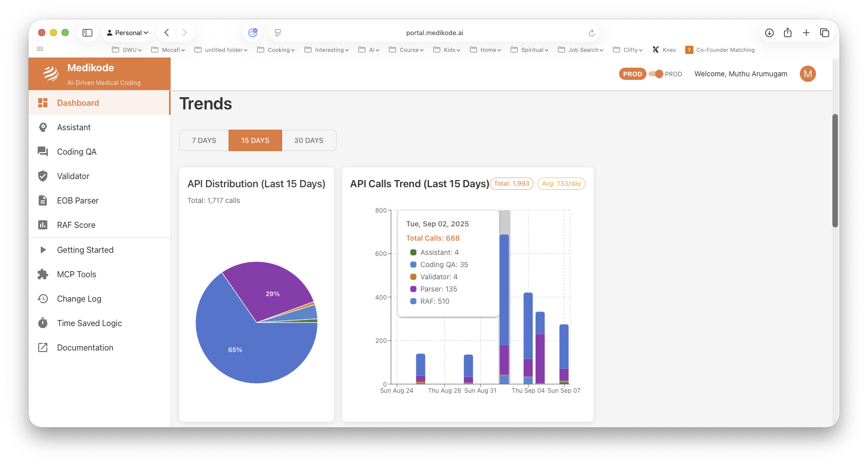Select the Validator shield icon
The image size is (868, 465).
coord(43,176)
